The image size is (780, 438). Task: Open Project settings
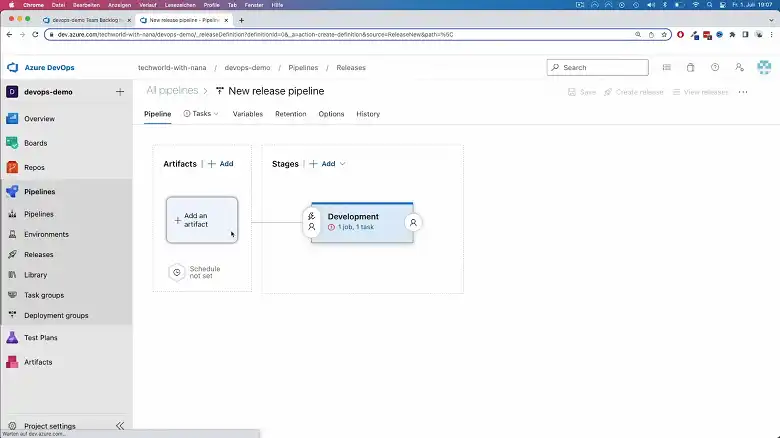point(50,426)
